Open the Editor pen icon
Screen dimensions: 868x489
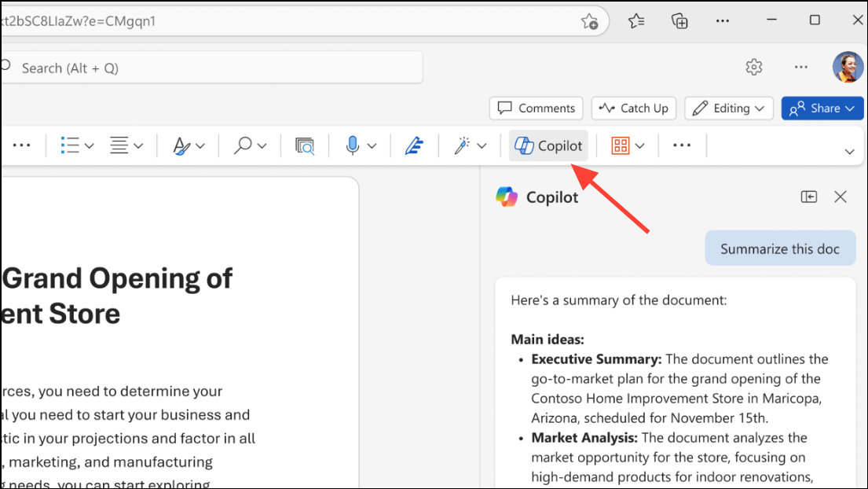pyautogui.click(x=414, y=145)
